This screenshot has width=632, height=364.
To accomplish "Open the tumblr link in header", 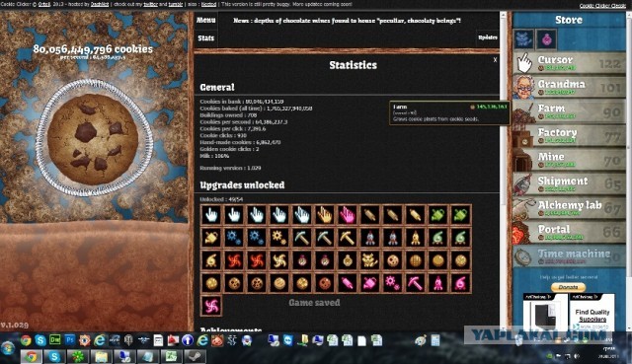I will click(176, 4).
